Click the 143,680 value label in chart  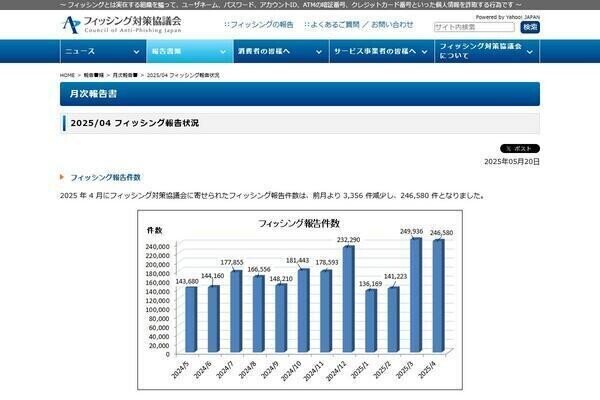[x=187, y=281]
